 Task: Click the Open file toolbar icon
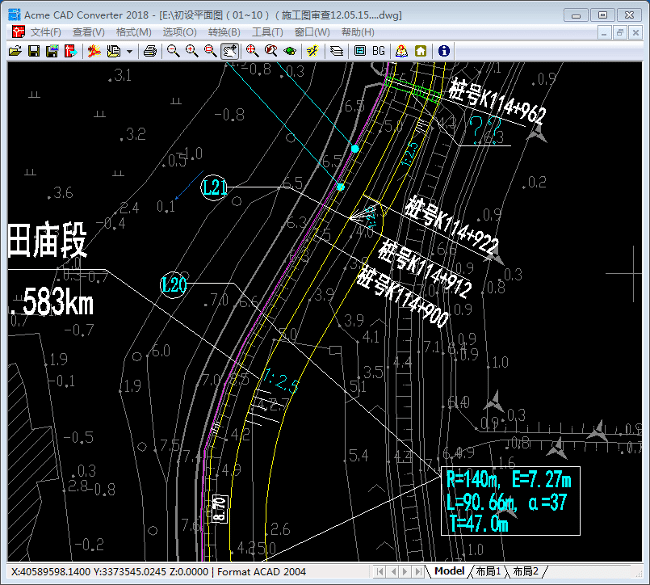[x=15, y=51]
